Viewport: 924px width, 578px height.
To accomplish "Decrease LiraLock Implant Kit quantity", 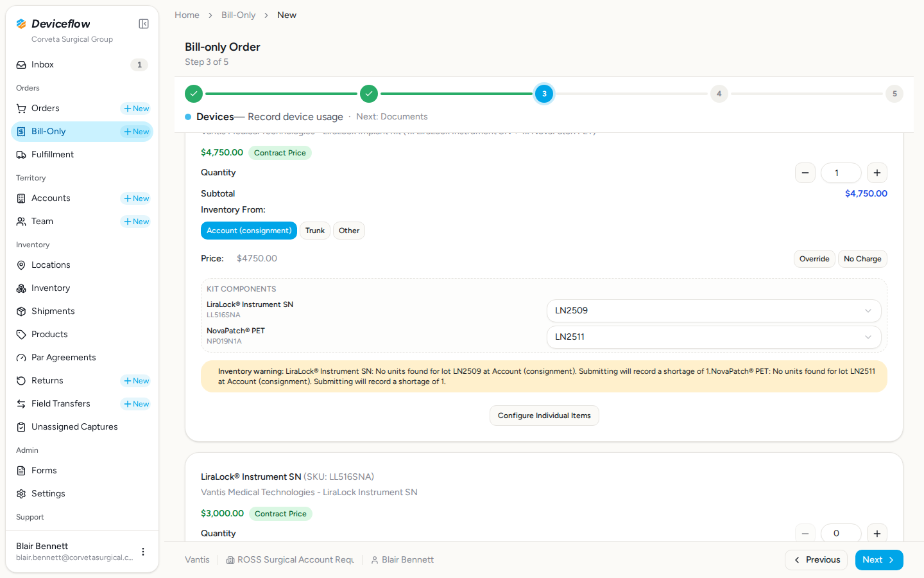I will click(x=805, y=173).
